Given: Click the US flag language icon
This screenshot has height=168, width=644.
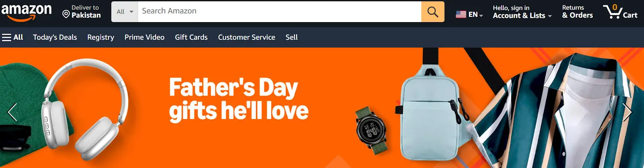Looking at the screenshot, I should (x=461, y=14).
